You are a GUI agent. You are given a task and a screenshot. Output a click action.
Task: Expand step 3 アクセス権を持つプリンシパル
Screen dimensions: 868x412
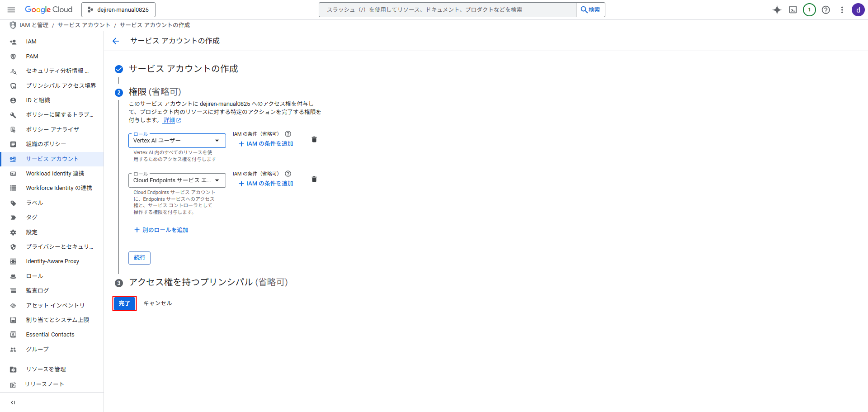pyautogui.click(x=208, y=282)
